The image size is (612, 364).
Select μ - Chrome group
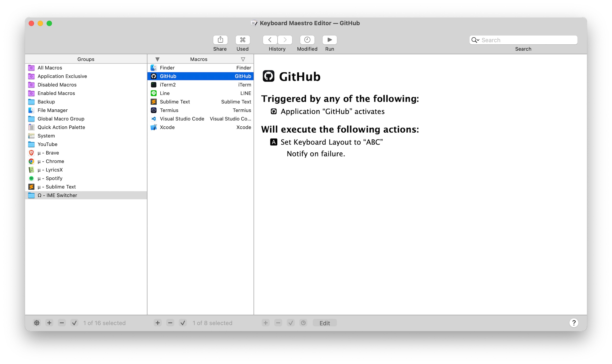86,161
